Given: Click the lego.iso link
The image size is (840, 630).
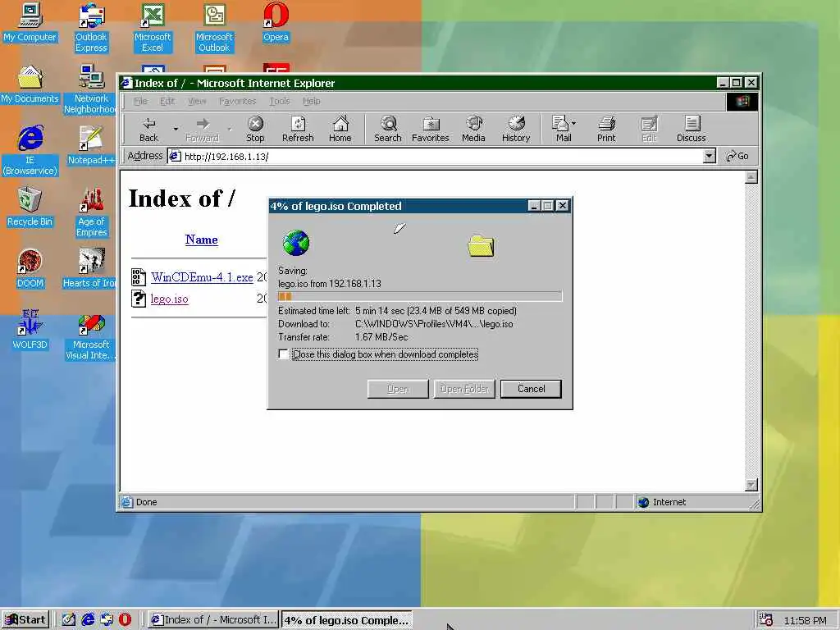Looking at the screenshot, I should [x=169, y=299].
